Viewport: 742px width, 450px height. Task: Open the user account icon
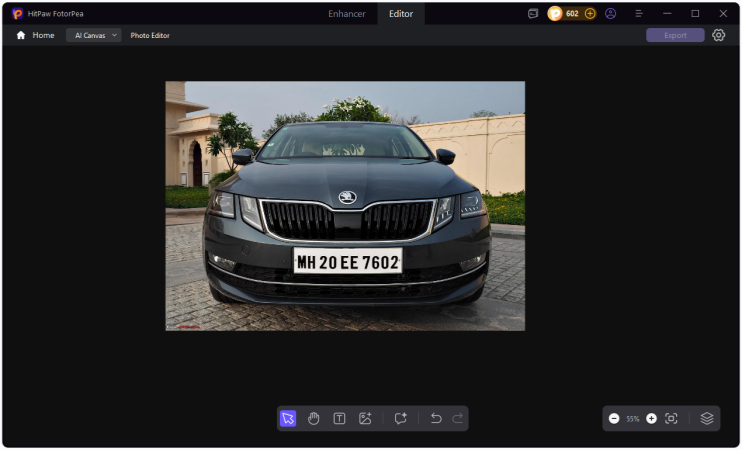(x=610, y=14)
